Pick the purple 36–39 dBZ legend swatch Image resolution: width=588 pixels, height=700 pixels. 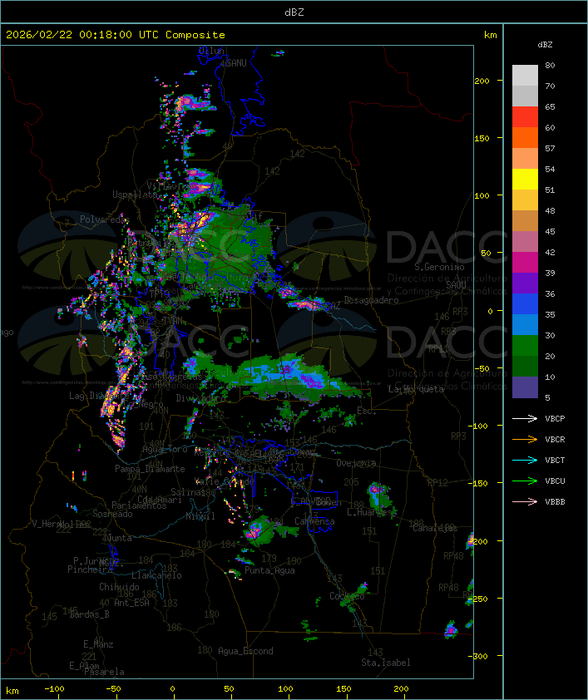525,283
